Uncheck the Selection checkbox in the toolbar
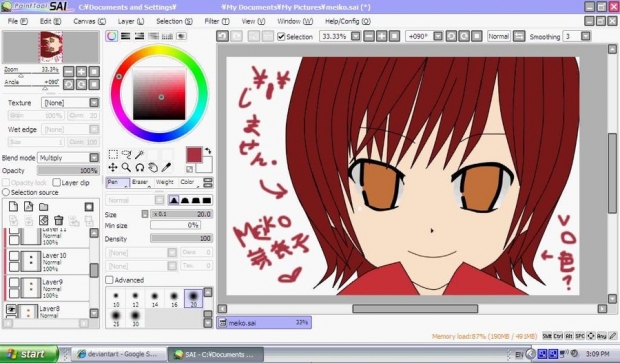Viewport: 620px width, 363px height. pos(281,37)
